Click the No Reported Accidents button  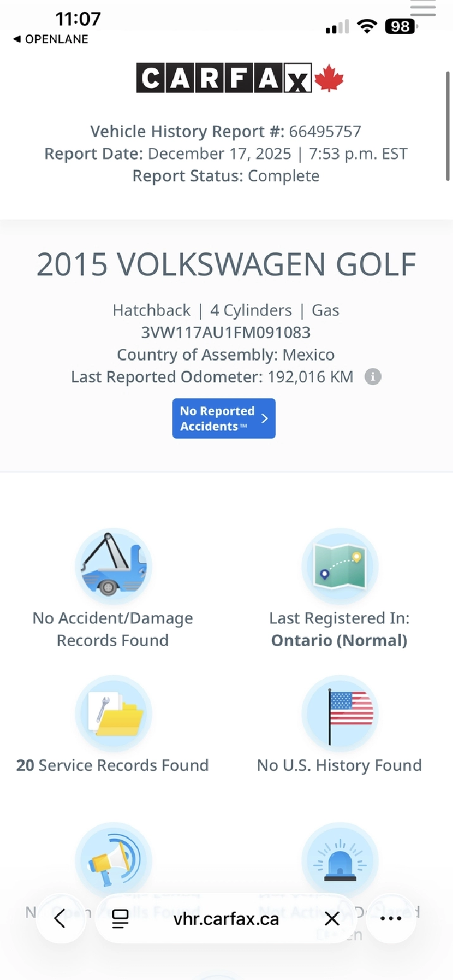pyautogui.click(x=224, y=419)
